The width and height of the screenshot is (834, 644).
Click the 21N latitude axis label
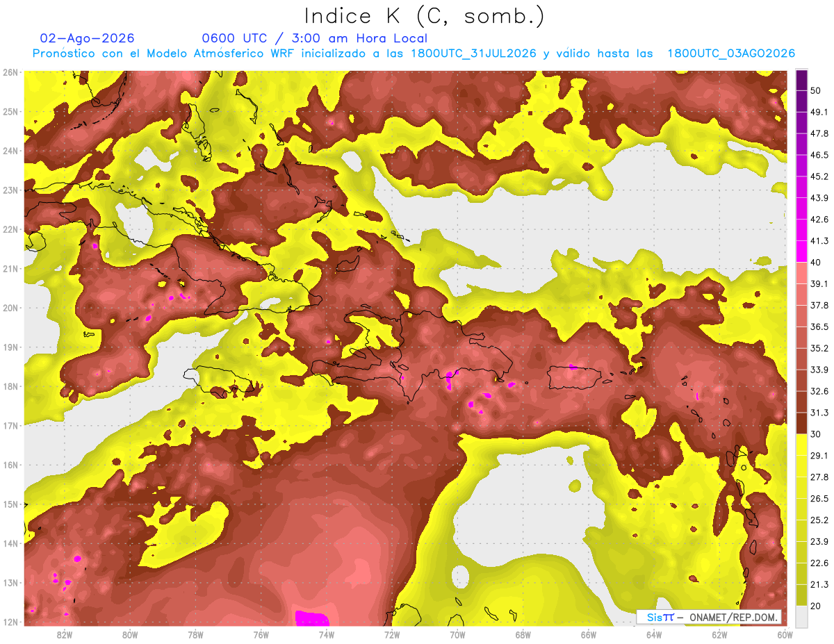click(10, 269)
